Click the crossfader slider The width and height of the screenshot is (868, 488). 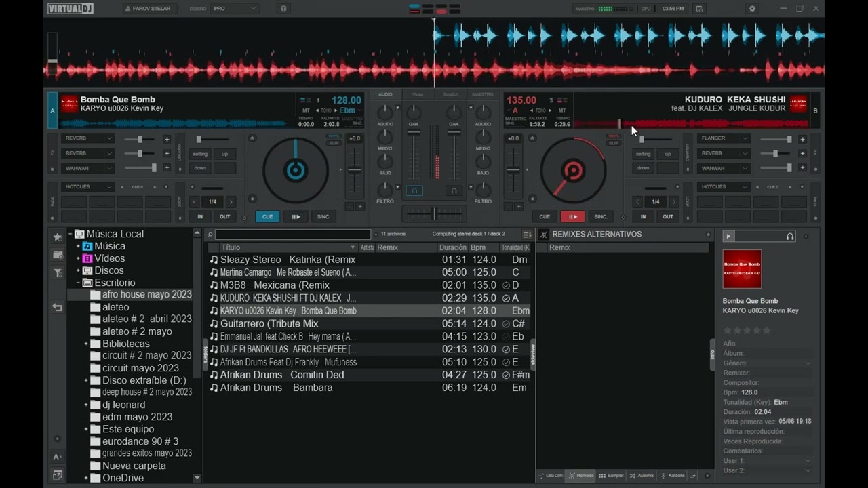(x=434, y=213)
